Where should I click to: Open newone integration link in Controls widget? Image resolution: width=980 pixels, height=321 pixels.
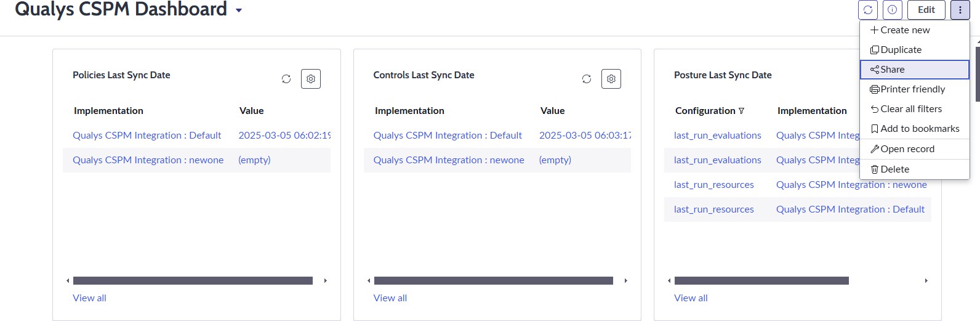449,160
